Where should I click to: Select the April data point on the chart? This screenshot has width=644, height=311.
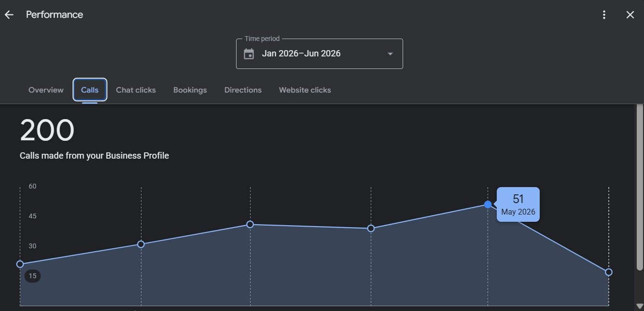[371, 229]
